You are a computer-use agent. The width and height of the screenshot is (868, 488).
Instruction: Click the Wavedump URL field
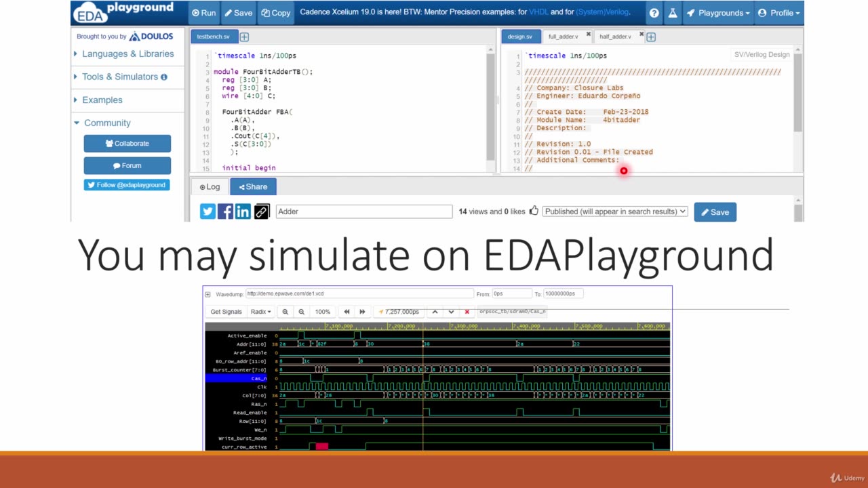click(359, 294)
